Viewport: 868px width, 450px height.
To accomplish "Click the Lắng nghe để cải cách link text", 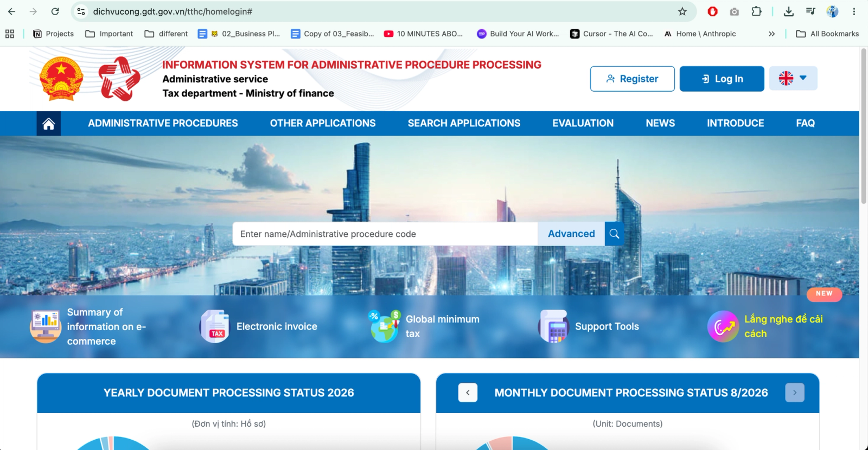I will (x=783, y=326).
